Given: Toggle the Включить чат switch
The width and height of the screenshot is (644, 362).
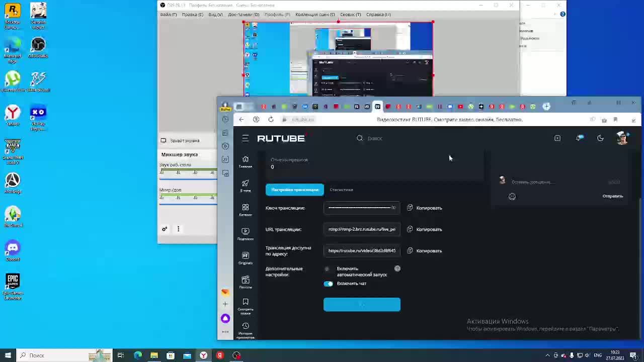Looking at the screenshot, I should [328, 284].
